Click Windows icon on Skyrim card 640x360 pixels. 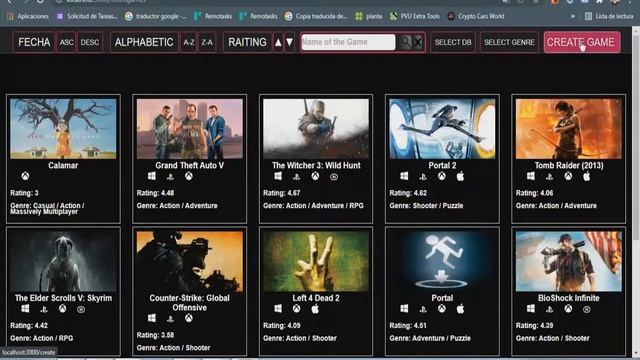pos(25,309)
